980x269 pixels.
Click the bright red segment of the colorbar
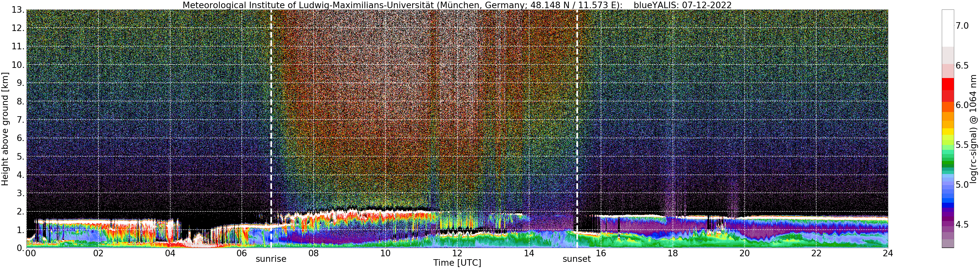[x=948, y=84]
